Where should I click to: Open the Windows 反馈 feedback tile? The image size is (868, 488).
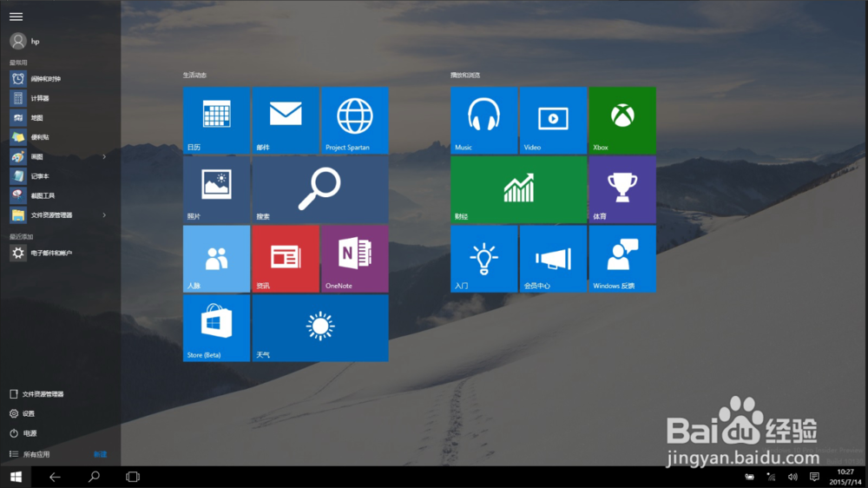[622, 259]
